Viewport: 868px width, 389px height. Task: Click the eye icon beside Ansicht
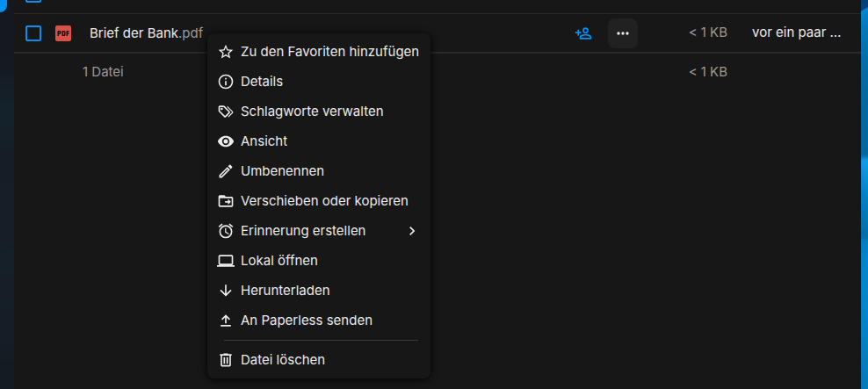pos(225,141)
